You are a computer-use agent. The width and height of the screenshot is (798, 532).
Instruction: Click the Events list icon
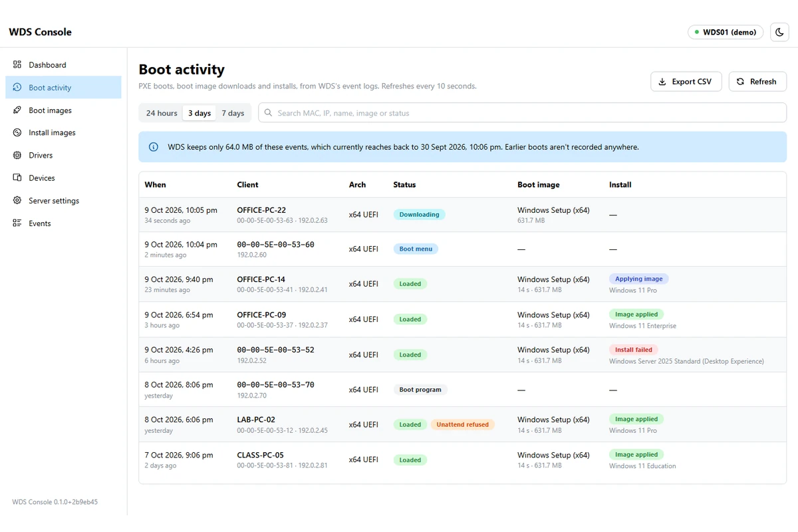17,223
